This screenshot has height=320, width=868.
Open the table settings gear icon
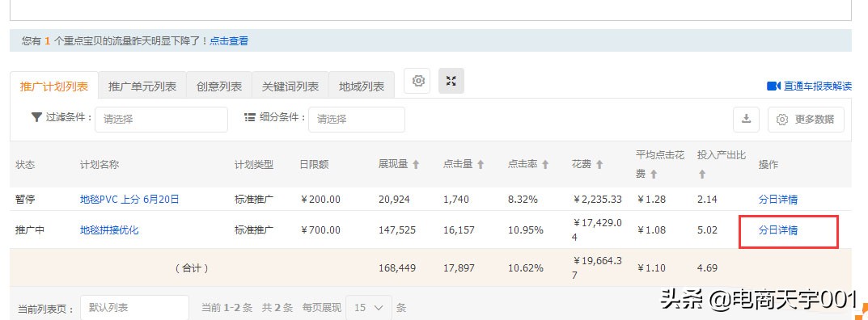point(418,81)
